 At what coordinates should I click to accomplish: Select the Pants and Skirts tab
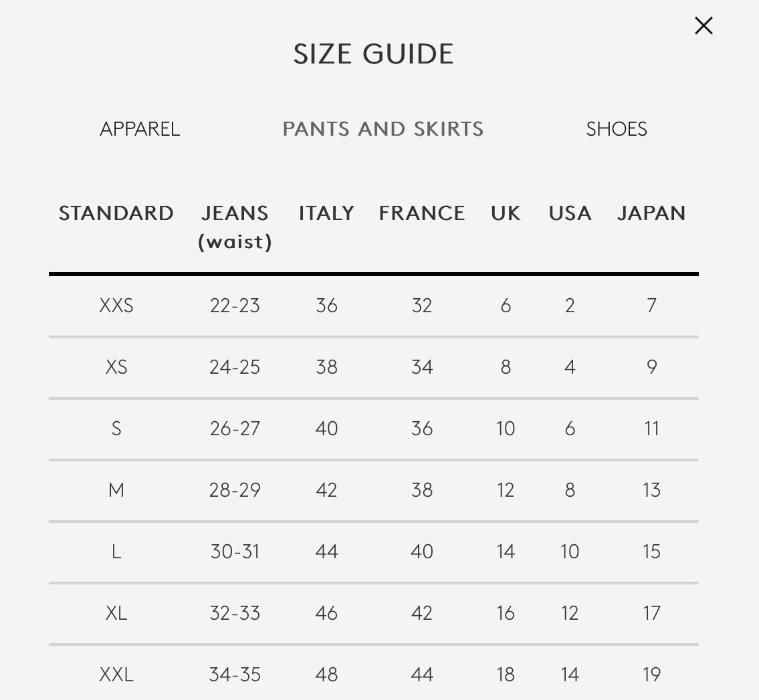click(383, 129)
